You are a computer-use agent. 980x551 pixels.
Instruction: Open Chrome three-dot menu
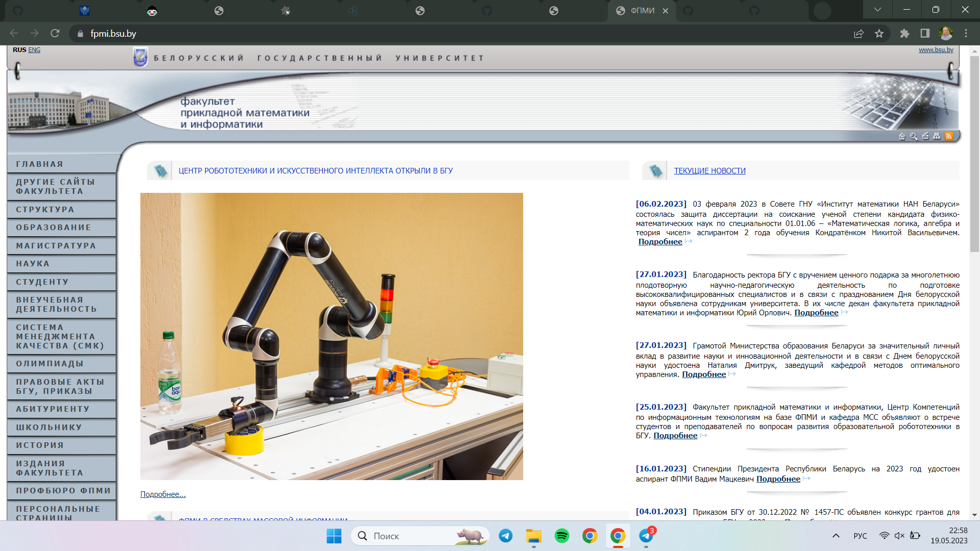click(966, 34)
